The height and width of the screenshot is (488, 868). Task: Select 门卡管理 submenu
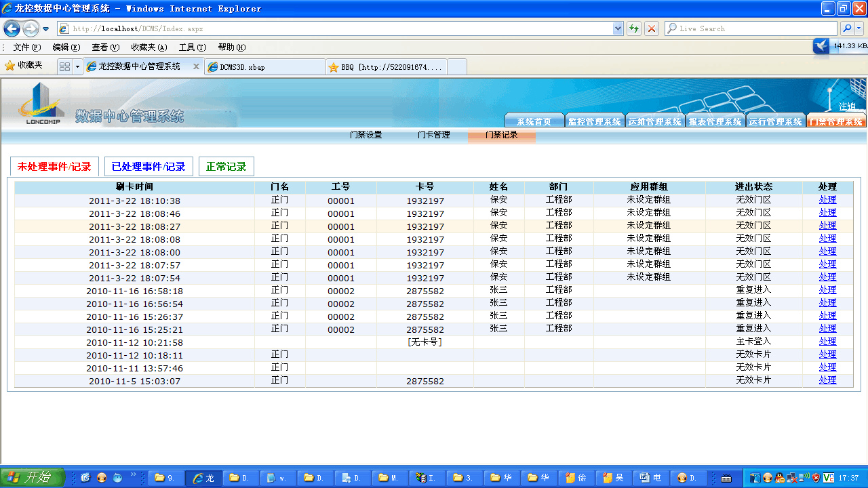click(x=434, y=135)
